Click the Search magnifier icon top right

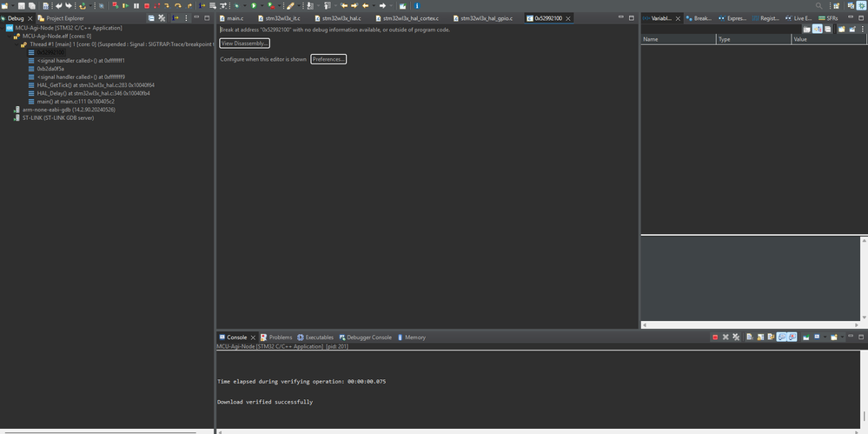click(818, 5)
